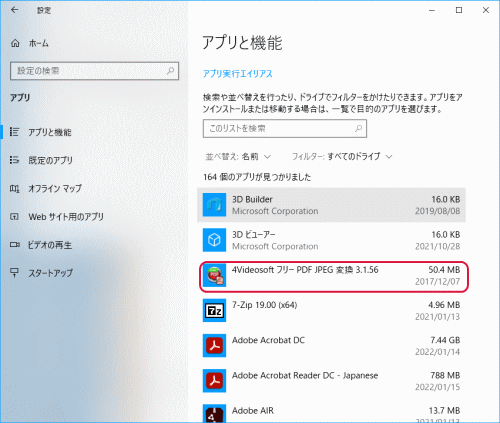Click the Adobe Acrobat DC icon

click(x=214, y=346)
